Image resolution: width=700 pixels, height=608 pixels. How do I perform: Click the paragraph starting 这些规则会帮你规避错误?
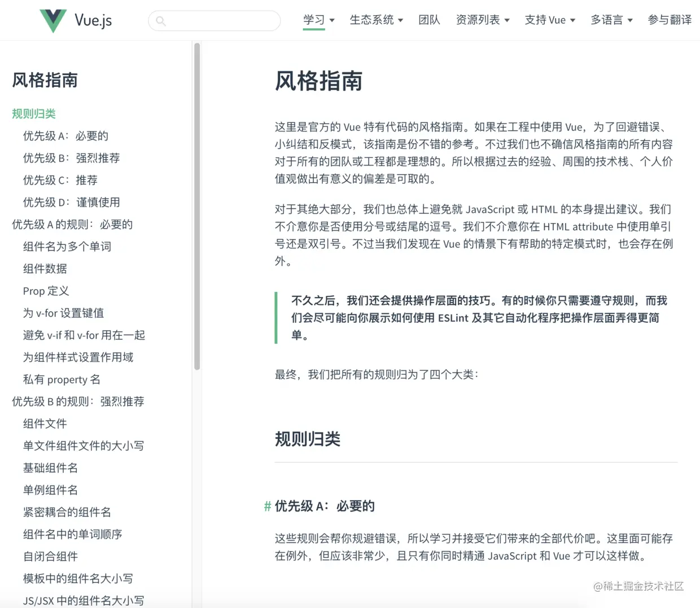(x=474, y=547)
